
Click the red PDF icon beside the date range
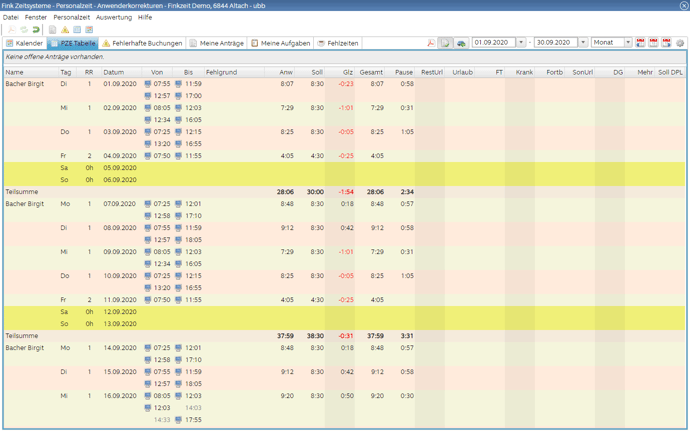pos(431,43)
